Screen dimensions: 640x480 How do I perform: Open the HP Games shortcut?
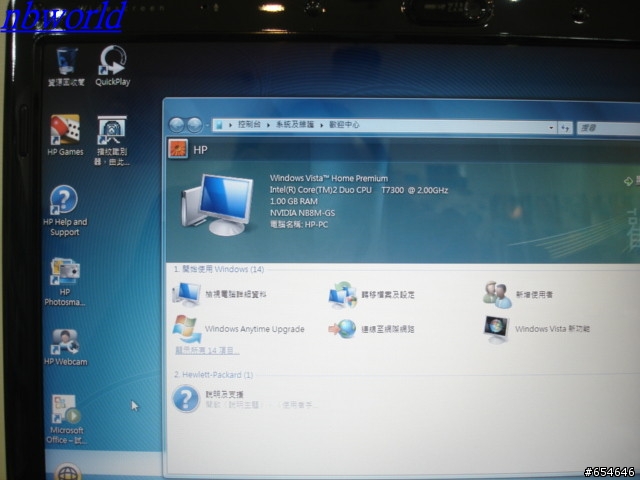tap(65, 135)
